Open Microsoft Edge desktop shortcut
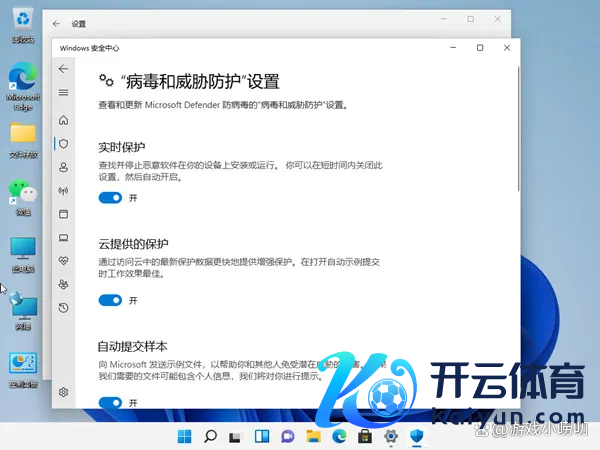The width and height of the screenshot is (600, 450). tap(22, 80)
